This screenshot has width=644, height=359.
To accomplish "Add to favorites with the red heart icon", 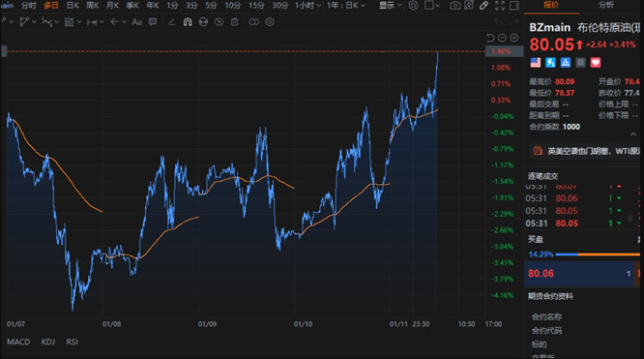I will (596, 63).
